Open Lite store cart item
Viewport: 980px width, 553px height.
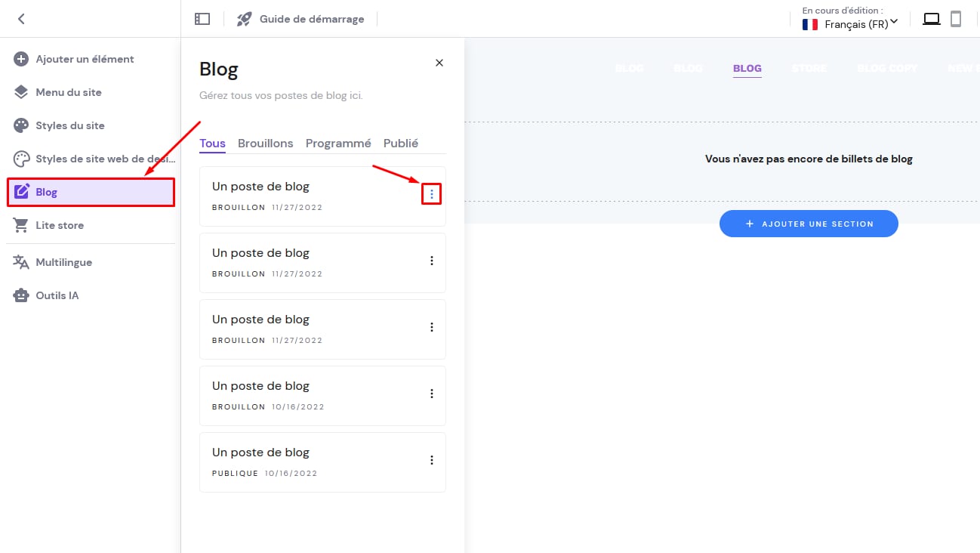[60, 225]
